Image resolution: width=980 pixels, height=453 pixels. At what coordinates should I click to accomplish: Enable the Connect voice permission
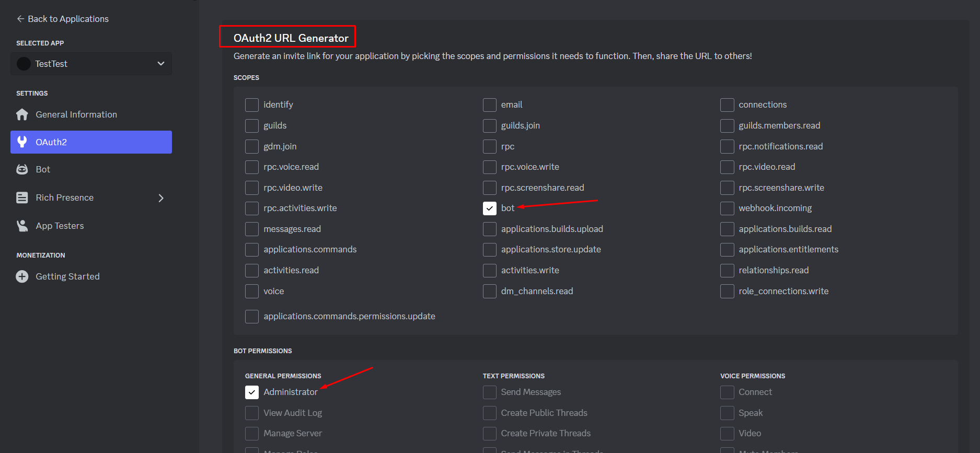(x=727, y=392)
